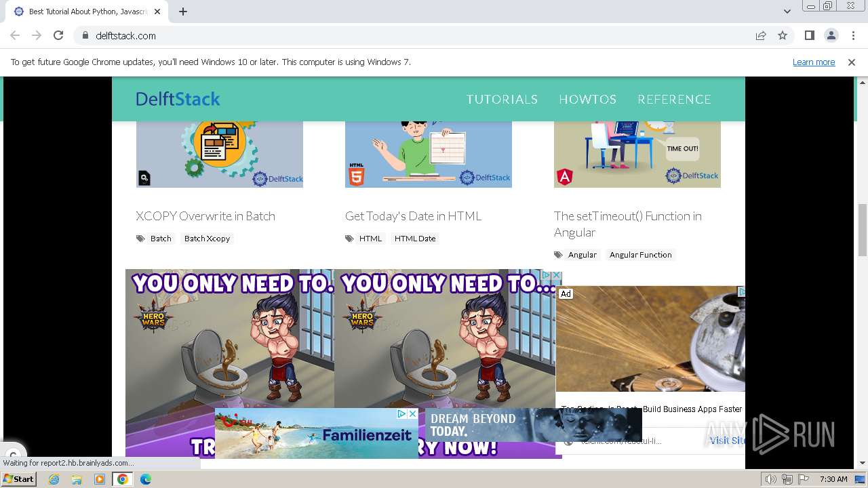Select the HTML tag
The width and height of the screenshot is (868, 488).
pos(370,239)
